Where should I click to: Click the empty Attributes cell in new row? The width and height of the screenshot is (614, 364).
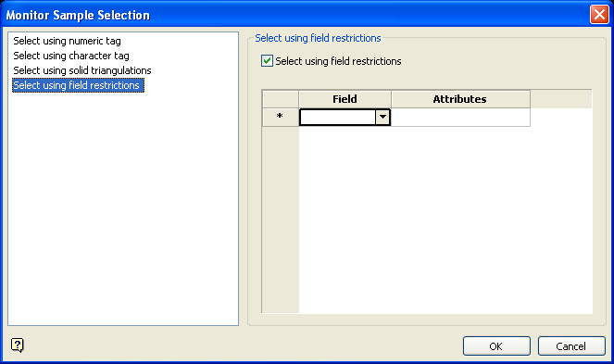pos(460,117)
